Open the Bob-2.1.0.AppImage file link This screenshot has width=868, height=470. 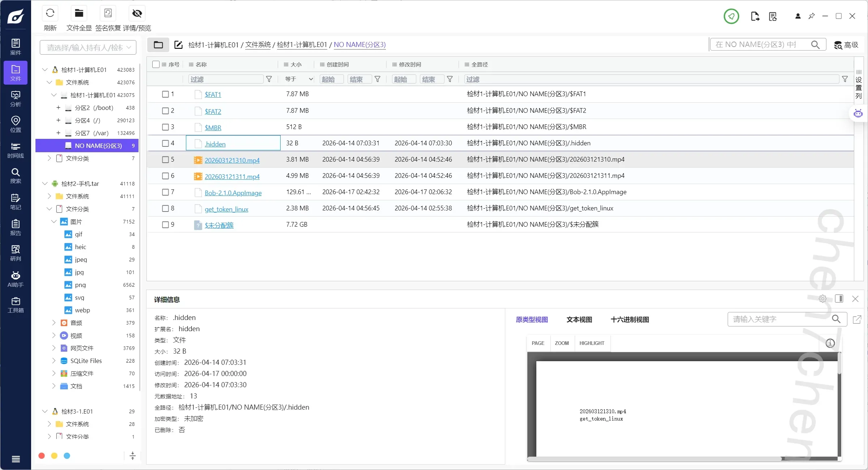pos(233,193)
